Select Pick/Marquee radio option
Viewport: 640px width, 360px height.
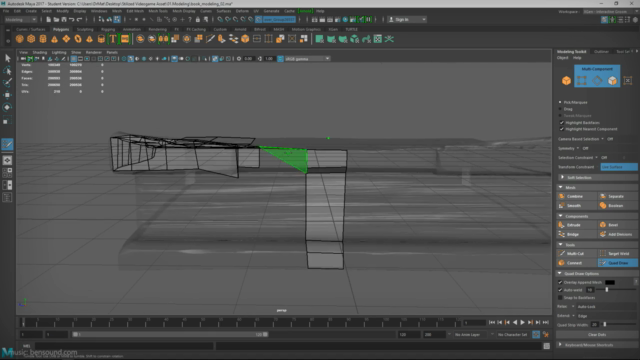560,102
